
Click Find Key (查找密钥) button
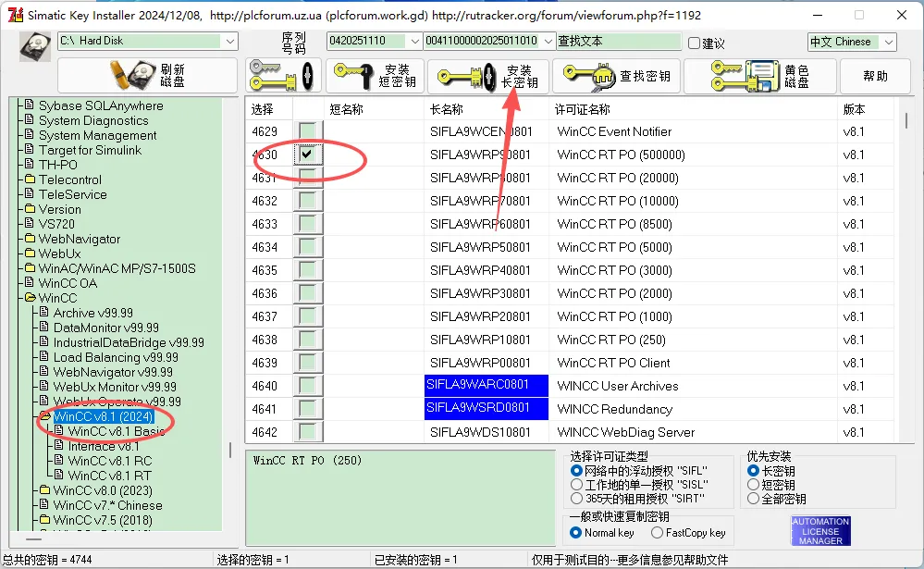coord(616,76)
